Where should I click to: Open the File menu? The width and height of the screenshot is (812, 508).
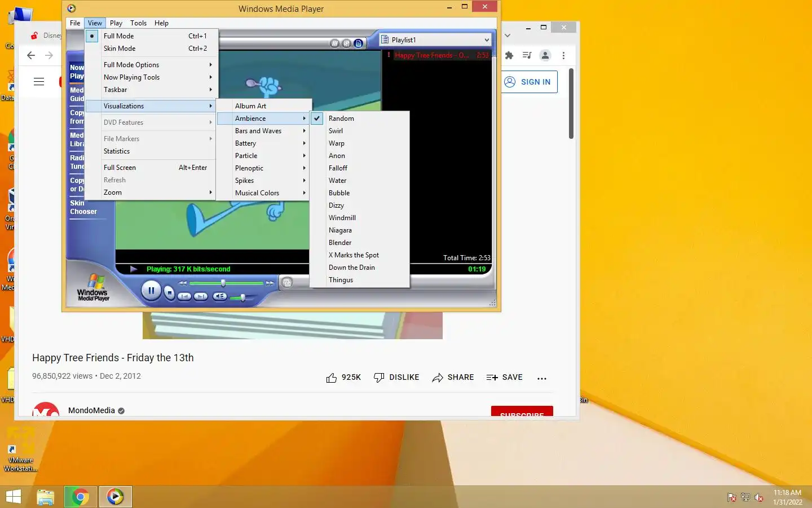click(75, 23)
